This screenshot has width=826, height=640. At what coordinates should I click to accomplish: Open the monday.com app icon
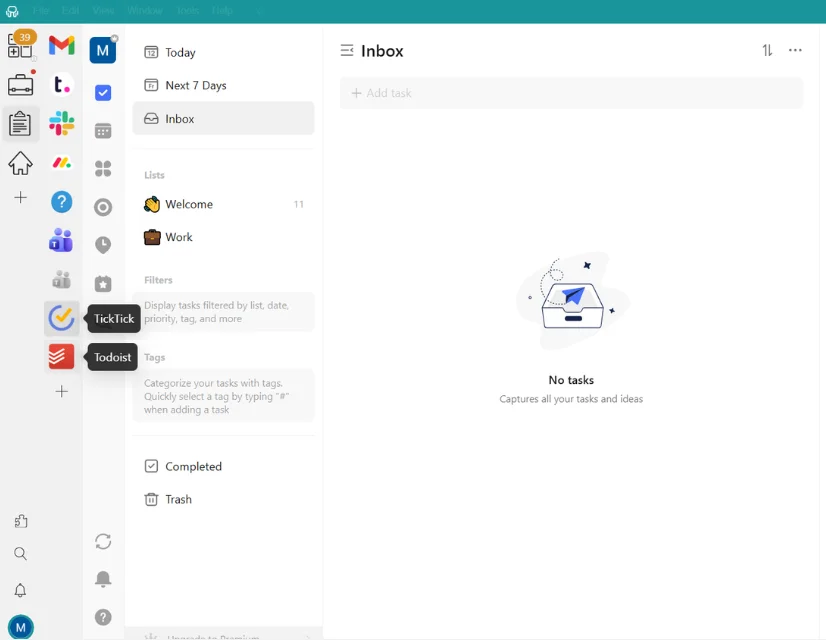(62, 163)
